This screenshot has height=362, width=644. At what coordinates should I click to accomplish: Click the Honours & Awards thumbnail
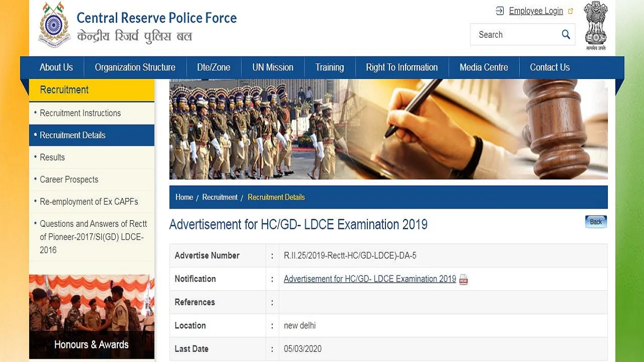coord(92,317)
